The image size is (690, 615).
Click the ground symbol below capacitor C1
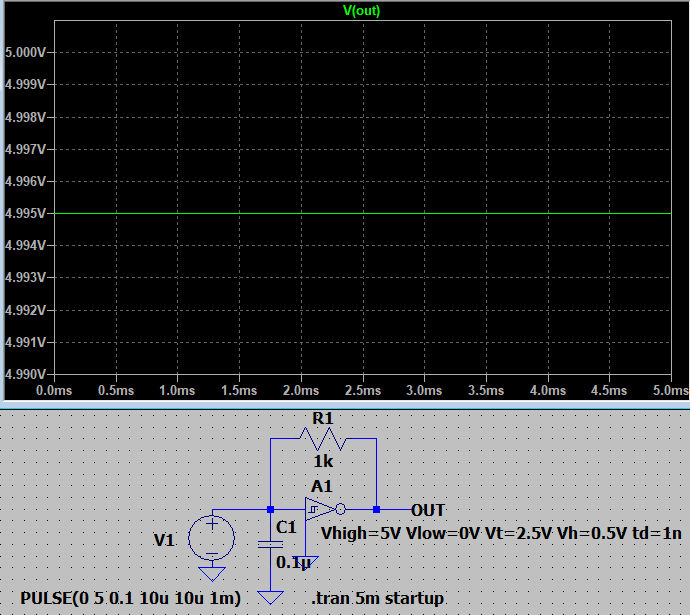click(x=270, y=597)
